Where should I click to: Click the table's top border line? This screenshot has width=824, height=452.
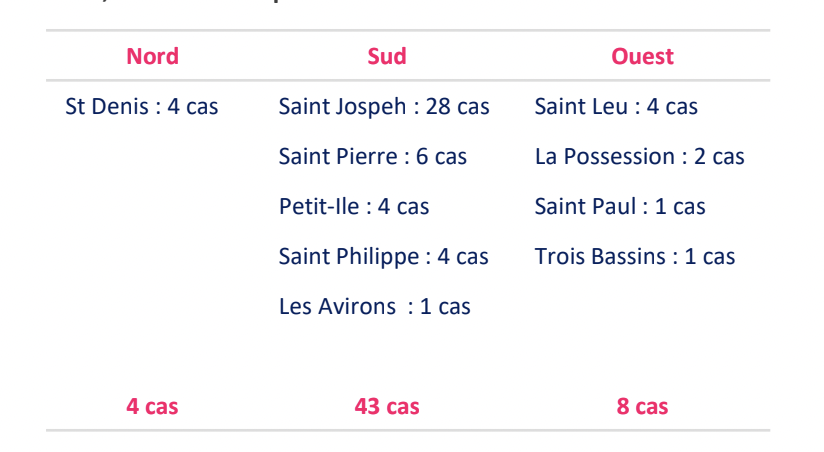click(x=408, y=31)
